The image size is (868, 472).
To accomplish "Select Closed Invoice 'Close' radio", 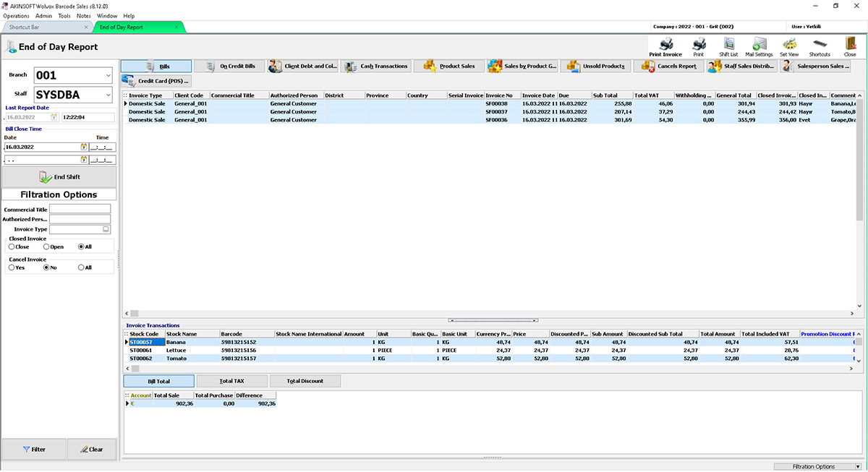I will [12, 247].
